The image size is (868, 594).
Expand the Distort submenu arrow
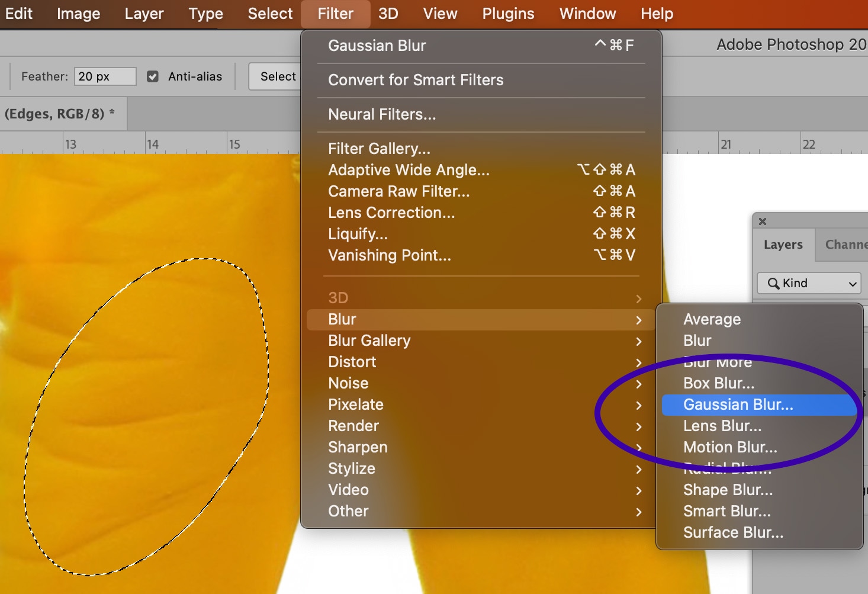point(638,362)
